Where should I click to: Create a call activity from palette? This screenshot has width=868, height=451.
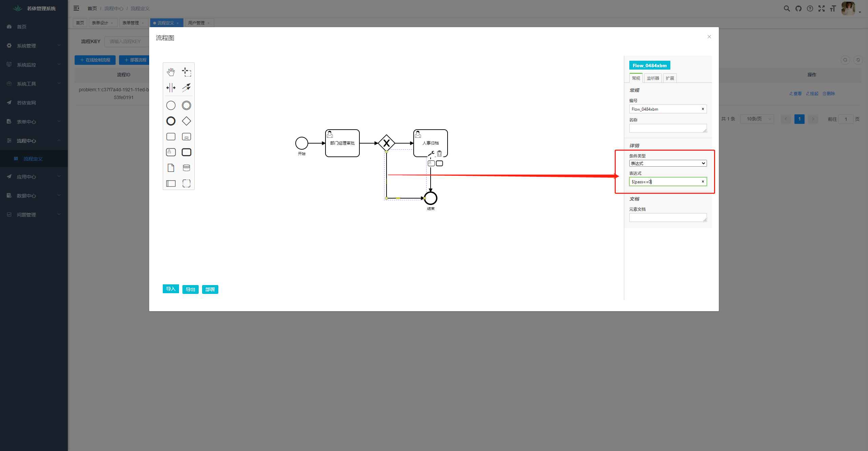(186, 152)
